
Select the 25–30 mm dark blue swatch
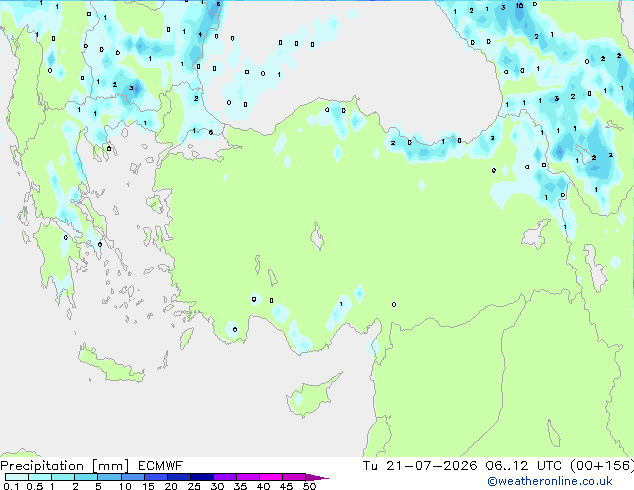click(x=202, y=477)
